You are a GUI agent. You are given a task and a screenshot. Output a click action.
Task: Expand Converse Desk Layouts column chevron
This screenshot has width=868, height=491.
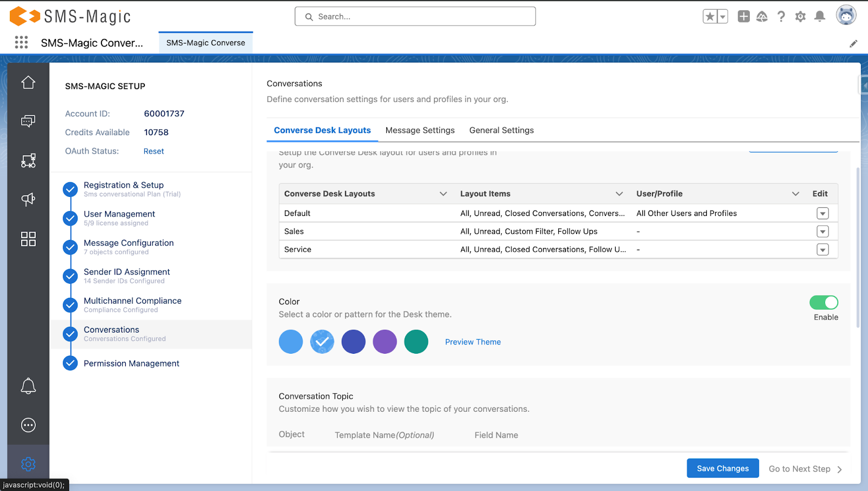coord(443,194)
